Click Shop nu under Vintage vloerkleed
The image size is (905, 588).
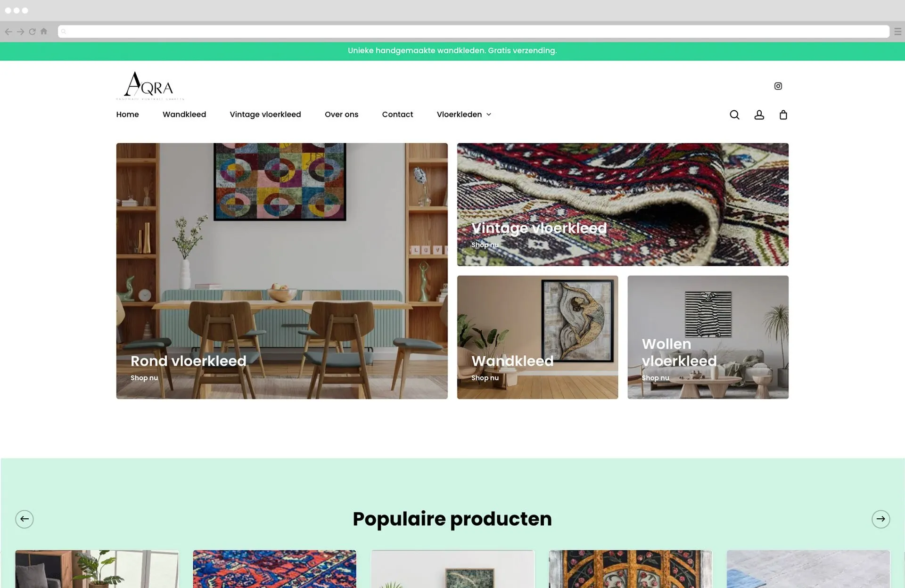pyautogui.click(x=485, y=245)
